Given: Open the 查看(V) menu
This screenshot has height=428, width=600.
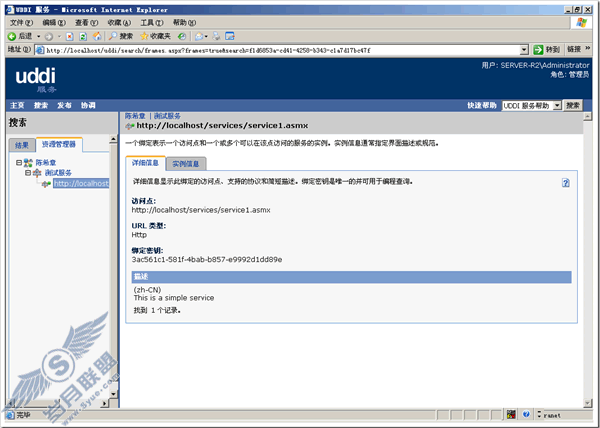Looking at the screenshot, I should (86, 23).
